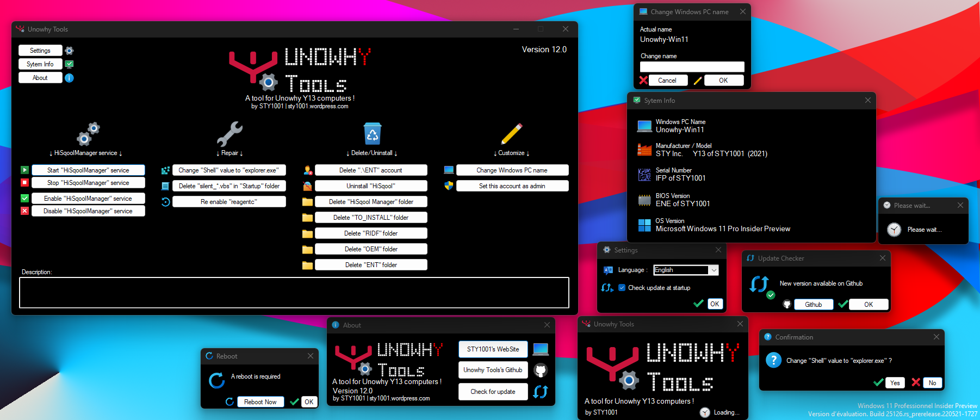Click the HiSqoolManager service gears icon
980x420 pixels.
coord(88,134)
